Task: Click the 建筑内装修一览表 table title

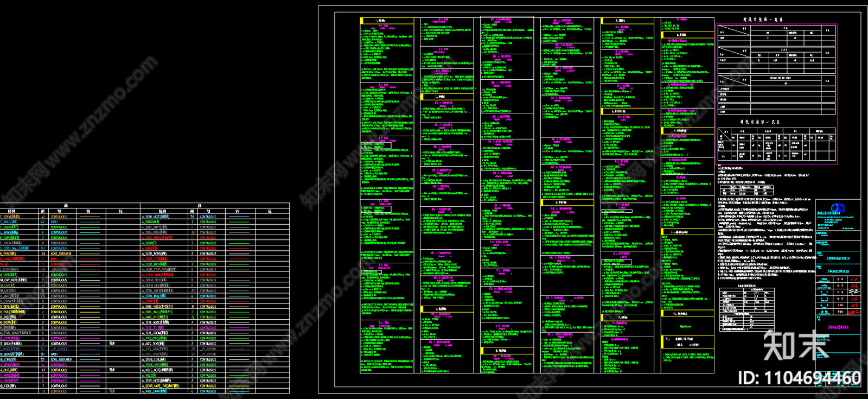Action: [760, 122]
